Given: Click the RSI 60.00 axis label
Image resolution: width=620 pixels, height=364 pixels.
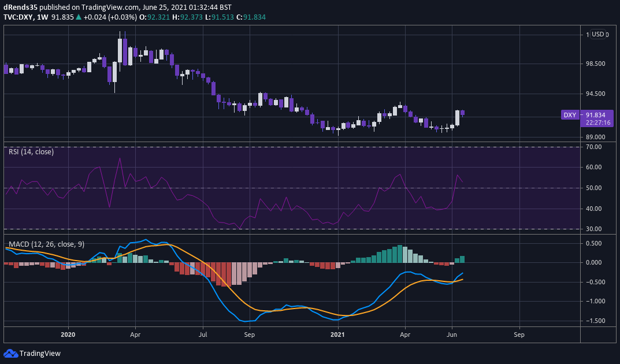Looking at the screenshot, I should coord(593,167).
